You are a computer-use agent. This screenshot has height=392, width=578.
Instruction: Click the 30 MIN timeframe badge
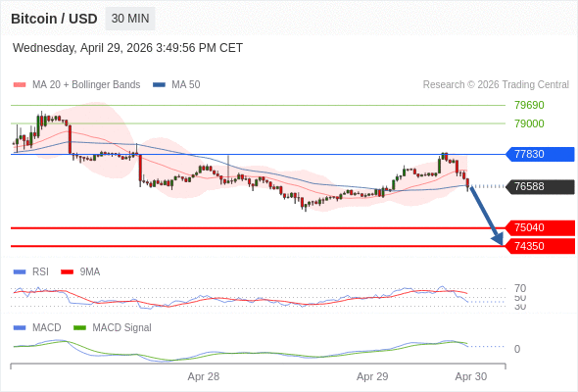(130, 19)
